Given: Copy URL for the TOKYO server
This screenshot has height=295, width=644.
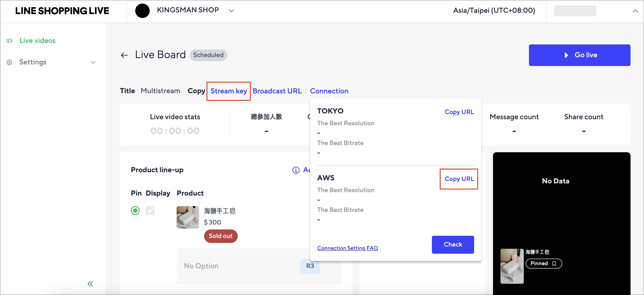Looking at the screenshot, I should pos(459,112).
